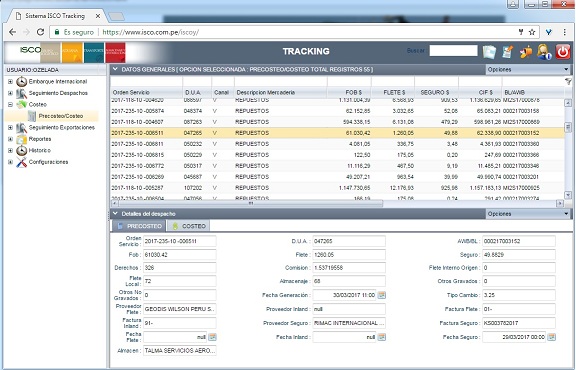Click the Seguimiento Despachos icon

tap(22, 93)
